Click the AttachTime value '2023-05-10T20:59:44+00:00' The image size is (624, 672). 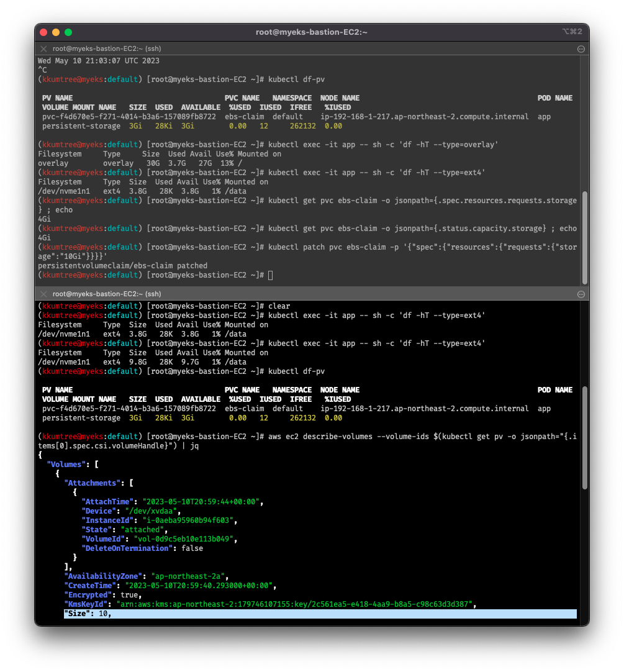coord(201,502)
